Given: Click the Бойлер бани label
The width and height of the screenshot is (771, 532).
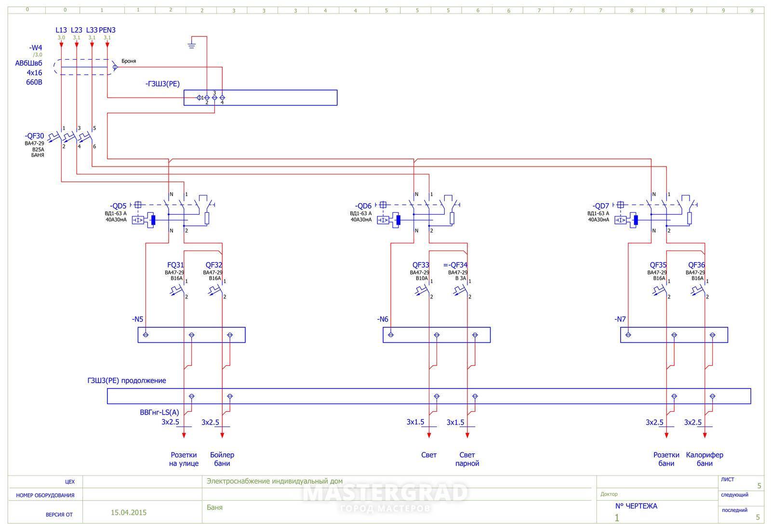Looking at the screenshot, I should (x=222, y=459).
